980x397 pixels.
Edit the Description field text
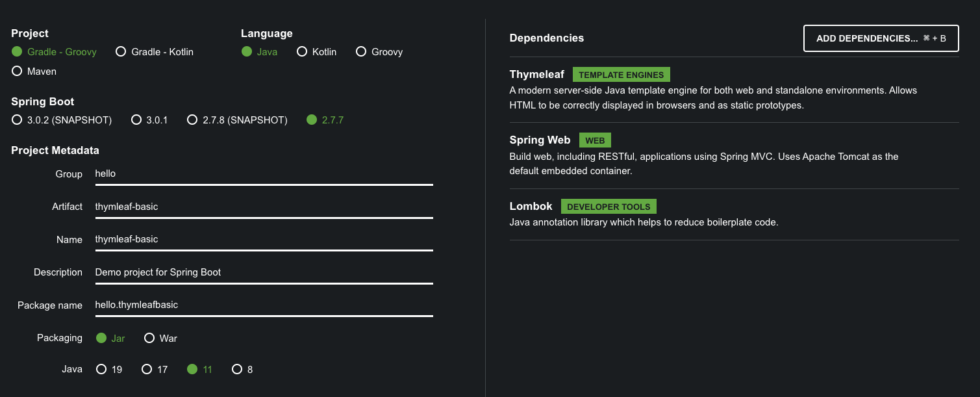click(x=264, y=272)
